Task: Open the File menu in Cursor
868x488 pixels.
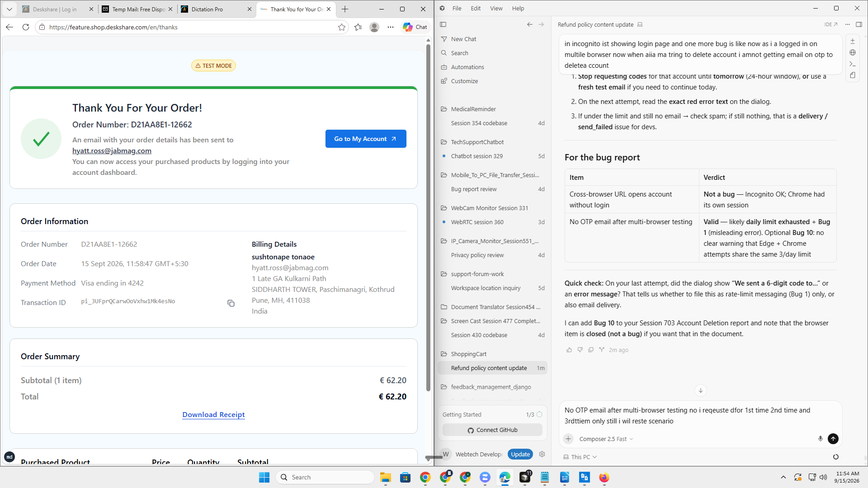Action: pos(457,8)
